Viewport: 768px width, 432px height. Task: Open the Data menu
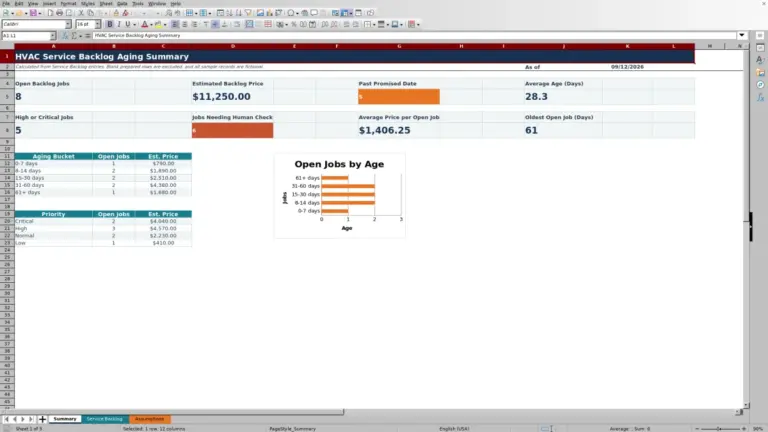coord(122,3)
